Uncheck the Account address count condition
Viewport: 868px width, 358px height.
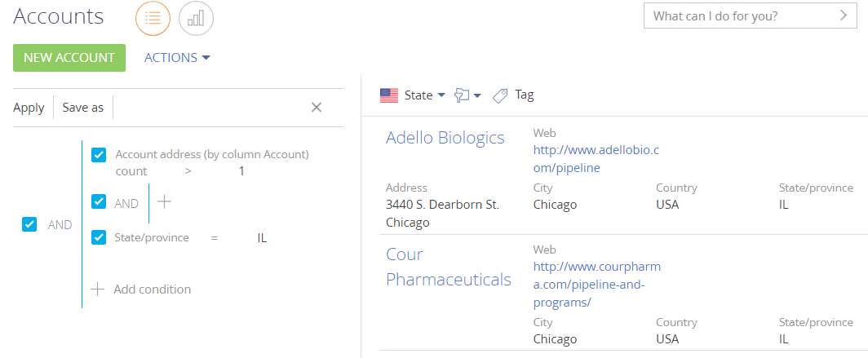click(99, 155)
